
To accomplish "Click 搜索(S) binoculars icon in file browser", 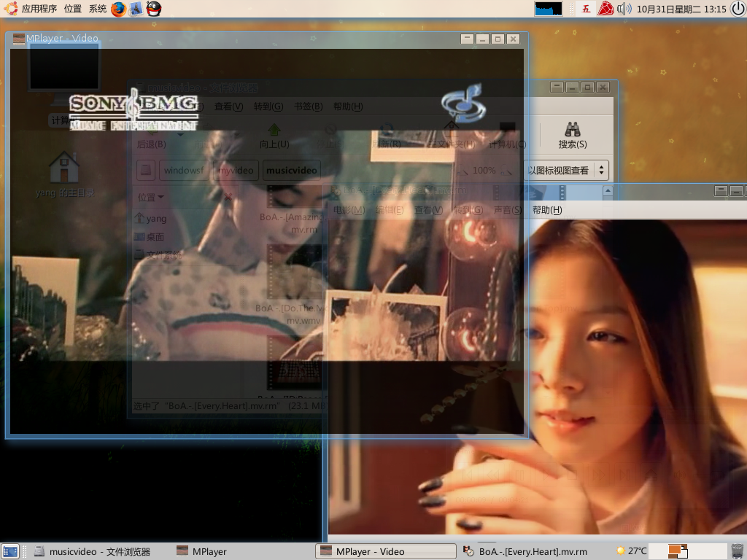I will click(573, 136).
